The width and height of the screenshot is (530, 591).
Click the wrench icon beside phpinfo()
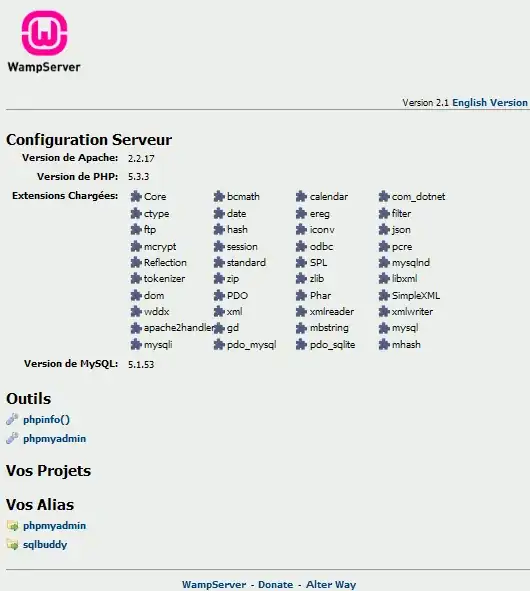tap(12, 419)
